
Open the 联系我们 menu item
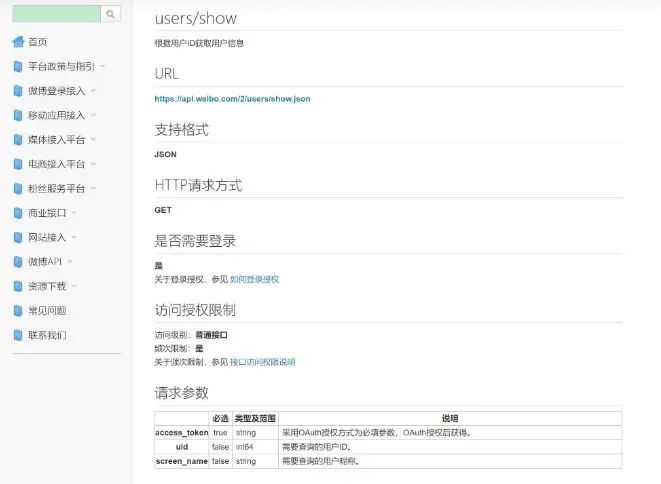point(47,335)
